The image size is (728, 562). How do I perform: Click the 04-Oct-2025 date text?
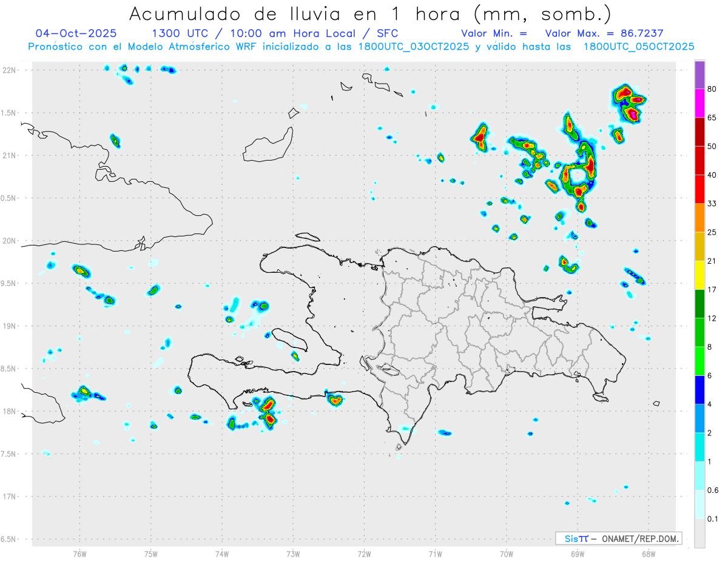(76, 33)
